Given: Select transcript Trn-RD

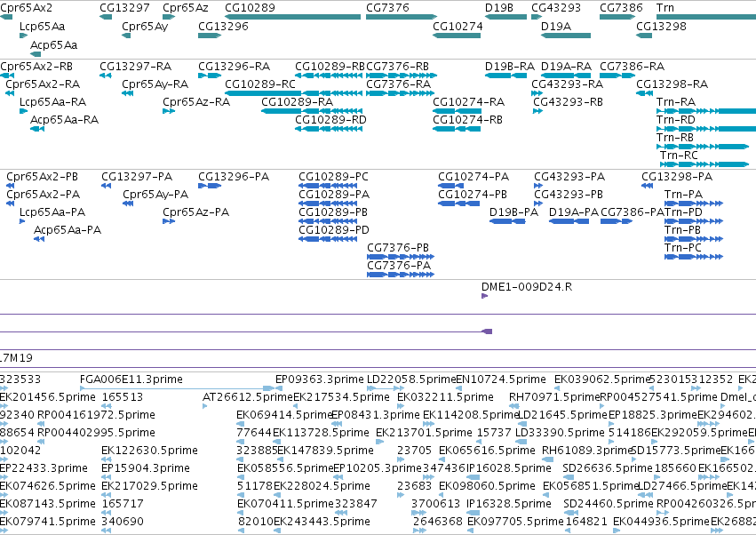Looking at the screenshot, I should pos(675,120).
